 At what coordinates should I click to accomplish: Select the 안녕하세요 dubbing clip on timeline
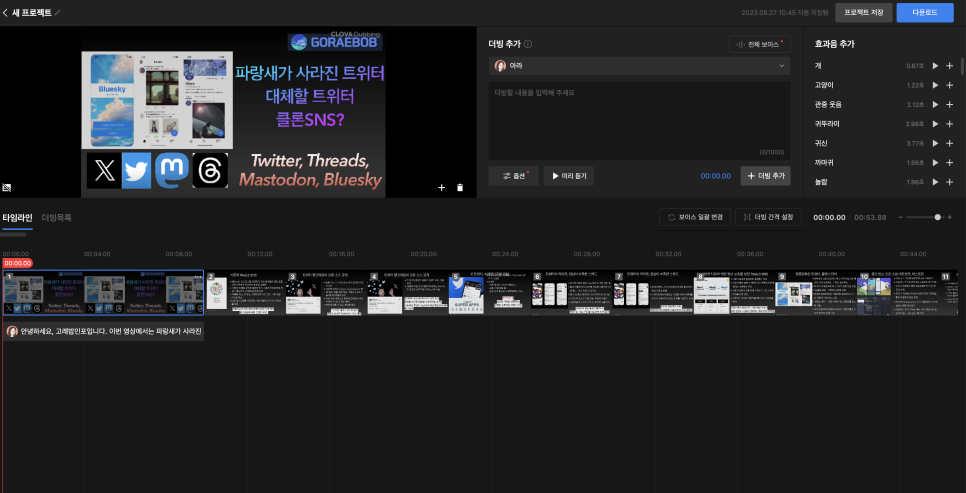click(104, 332)
